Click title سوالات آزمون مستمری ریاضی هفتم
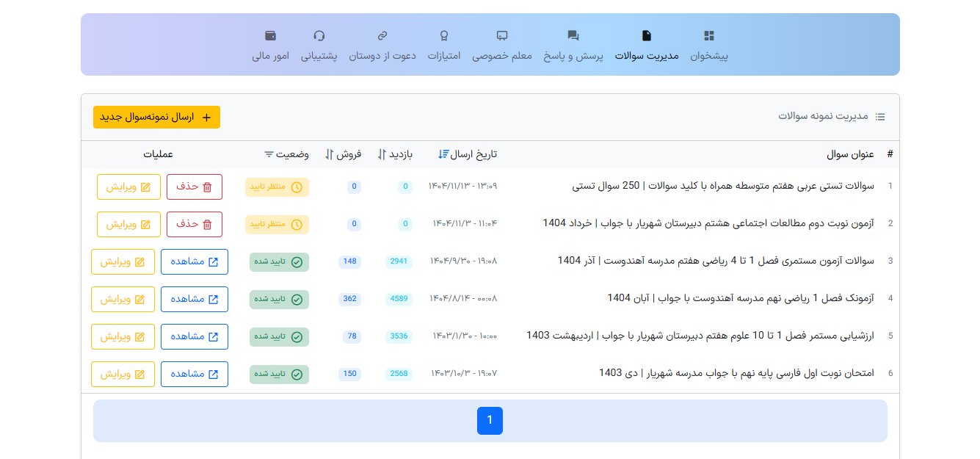 point(716,260)
